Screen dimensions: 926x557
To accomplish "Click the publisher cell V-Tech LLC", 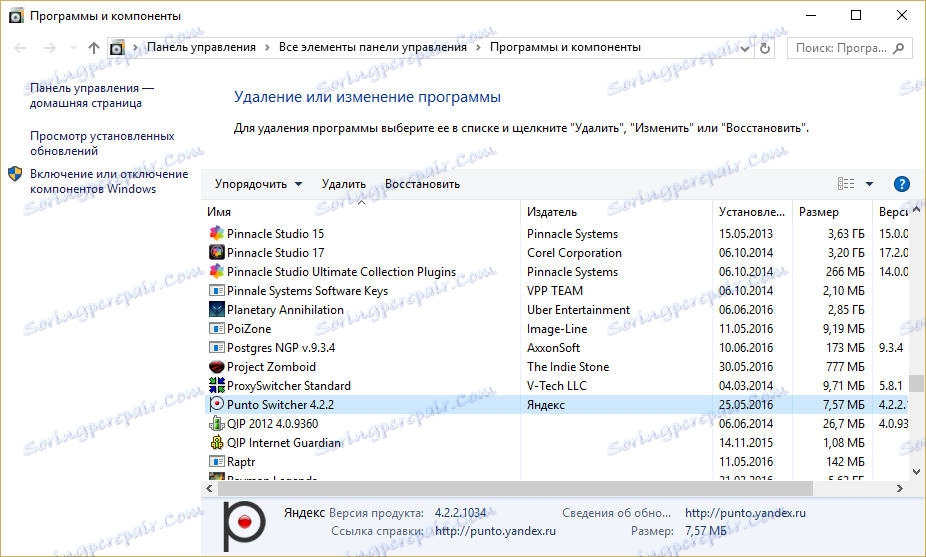I will tap(557, 386).
